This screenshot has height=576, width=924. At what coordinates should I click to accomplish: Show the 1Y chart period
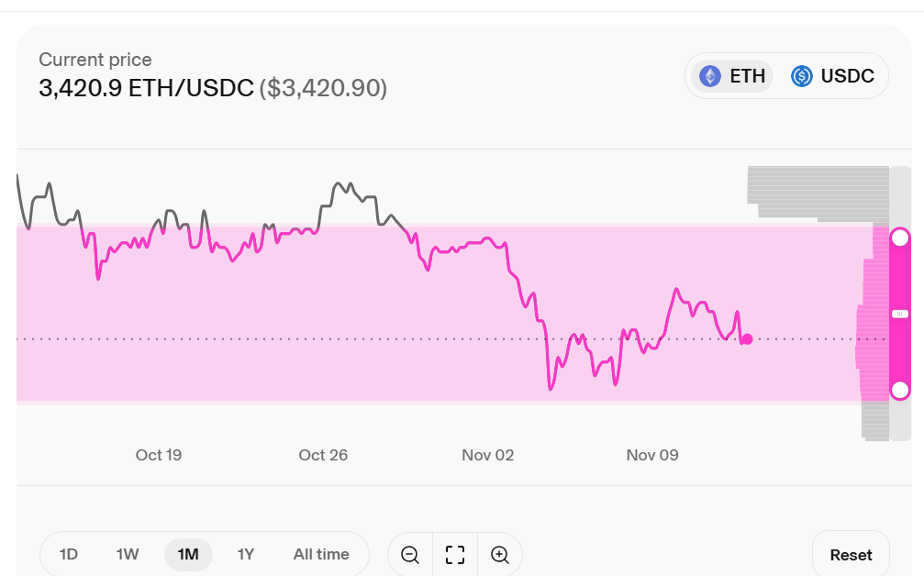pos(246,554)
